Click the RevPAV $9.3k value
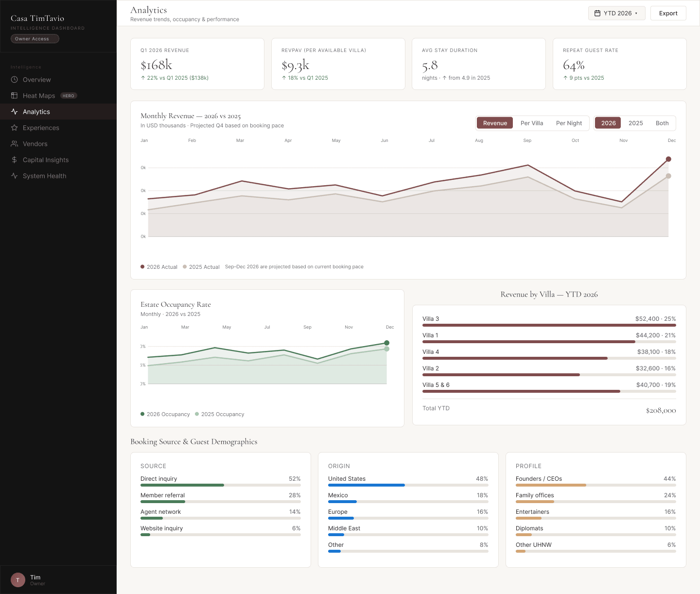This screenshot has width=700, height=594. pos(295,65)
